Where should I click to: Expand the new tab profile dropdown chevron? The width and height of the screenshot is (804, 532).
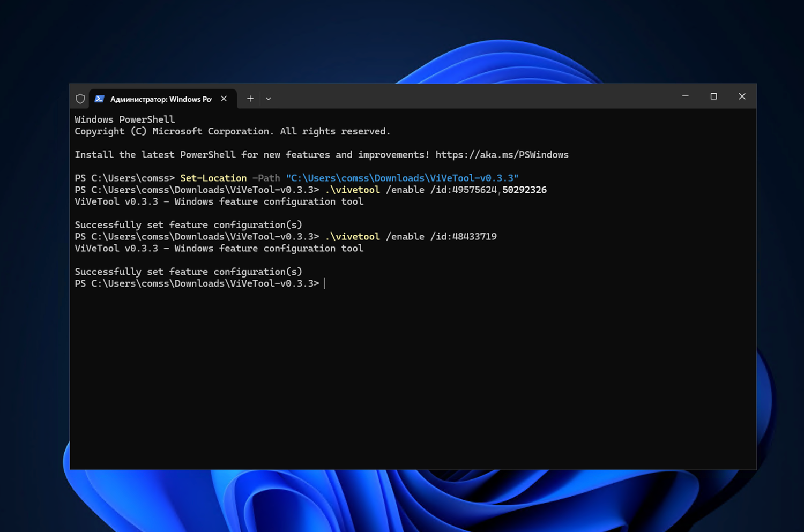pyautogui.click(x=269, y=99)
